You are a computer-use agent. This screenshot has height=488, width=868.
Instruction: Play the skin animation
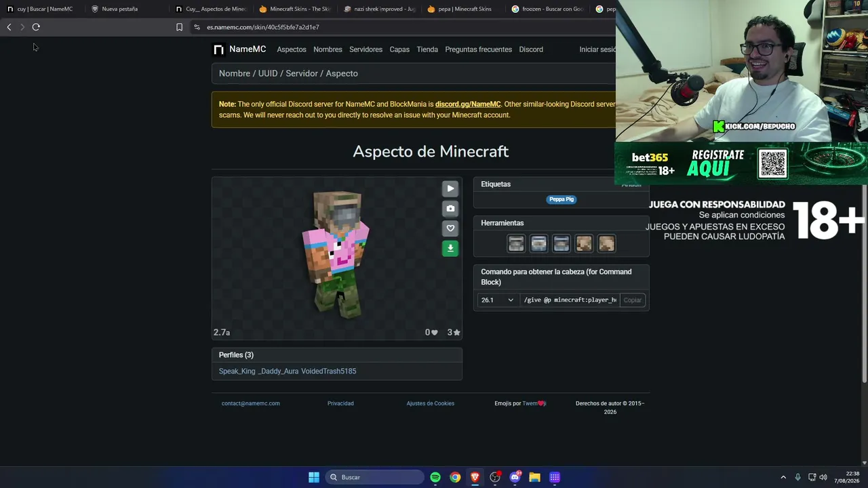click(x=450, y=188)
